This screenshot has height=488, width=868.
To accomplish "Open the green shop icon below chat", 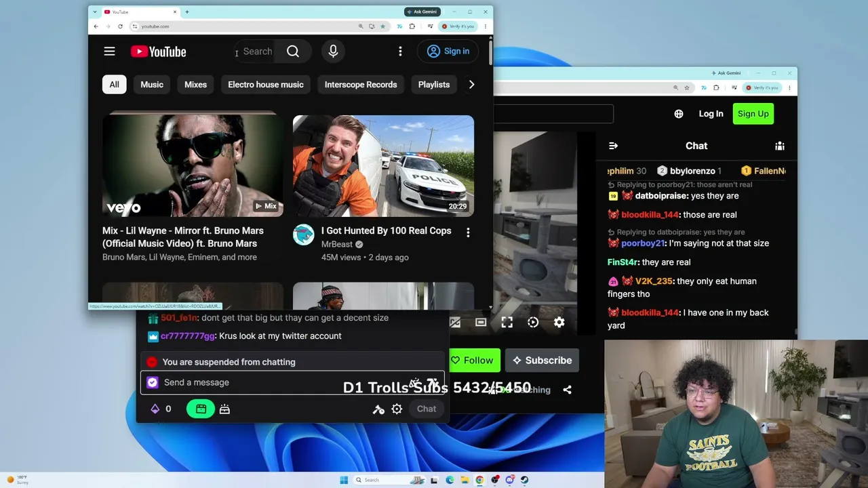I will [201, 409].
